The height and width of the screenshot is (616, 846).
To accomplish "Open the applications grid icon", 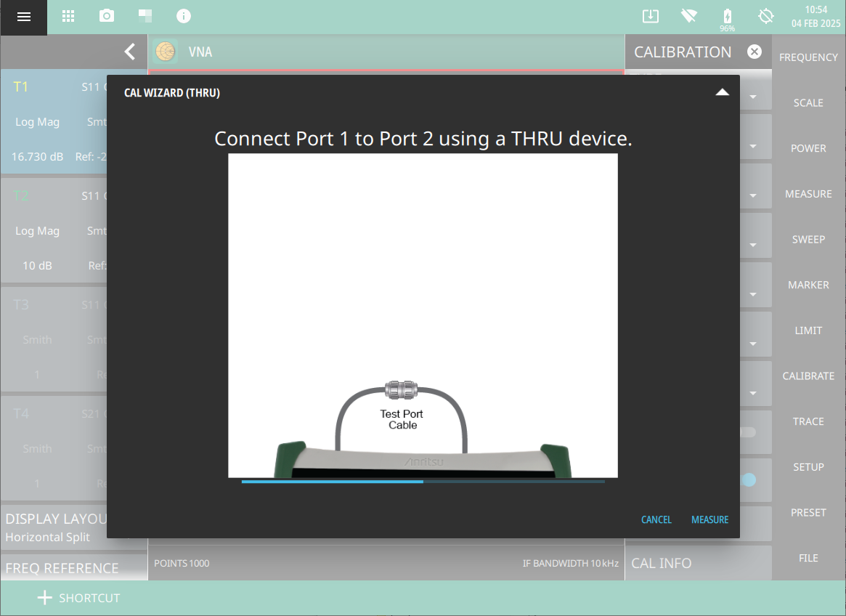I will point(68,16).
